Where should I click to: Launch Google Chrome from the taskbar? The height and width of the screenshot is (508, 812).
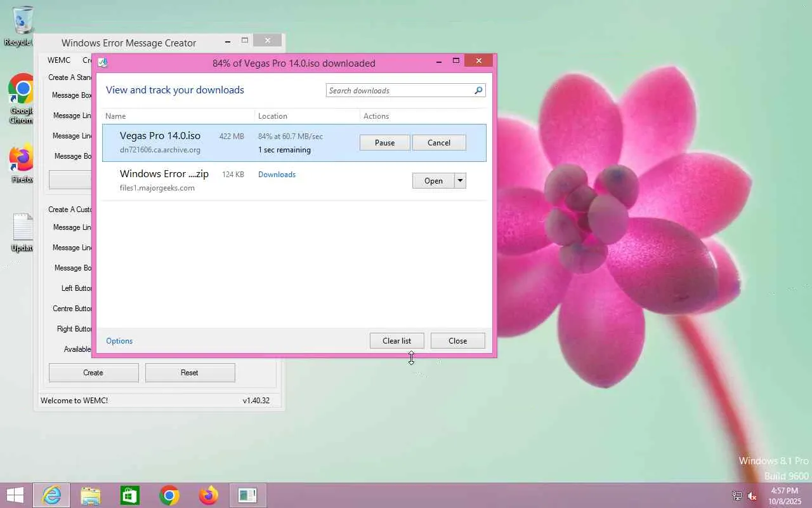[169, 495]
